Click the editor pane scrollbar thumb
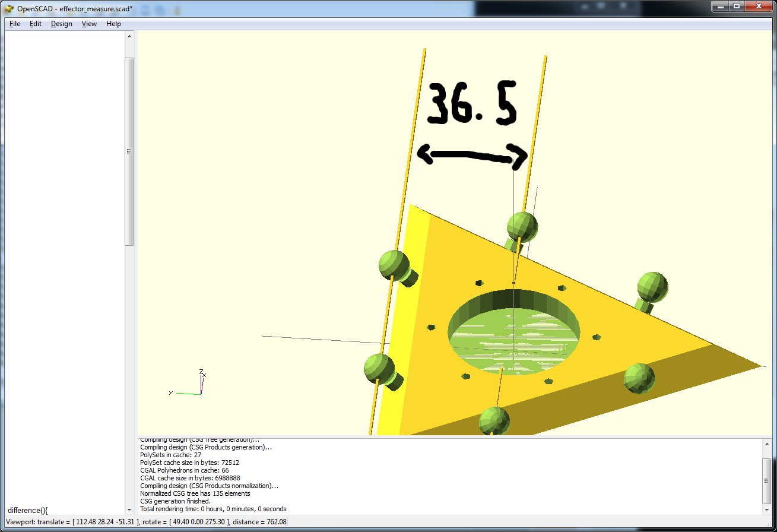Screen dimensions: 777x532 point(129,151)
